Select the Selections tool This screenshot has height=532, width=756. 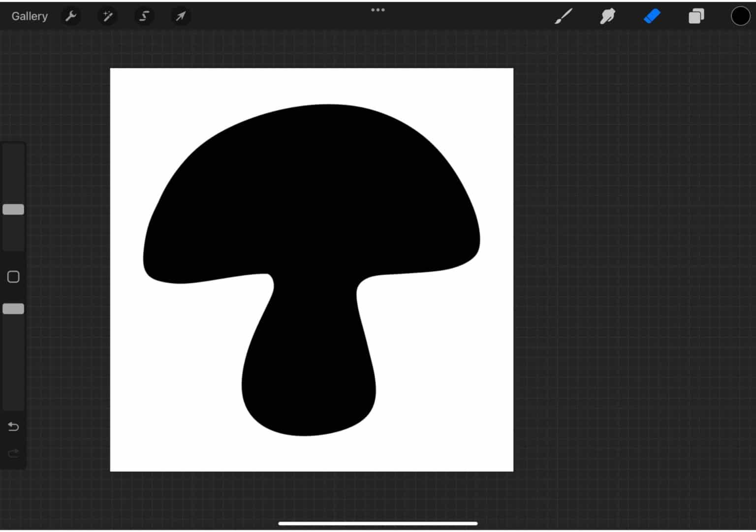tap(144, 16)
